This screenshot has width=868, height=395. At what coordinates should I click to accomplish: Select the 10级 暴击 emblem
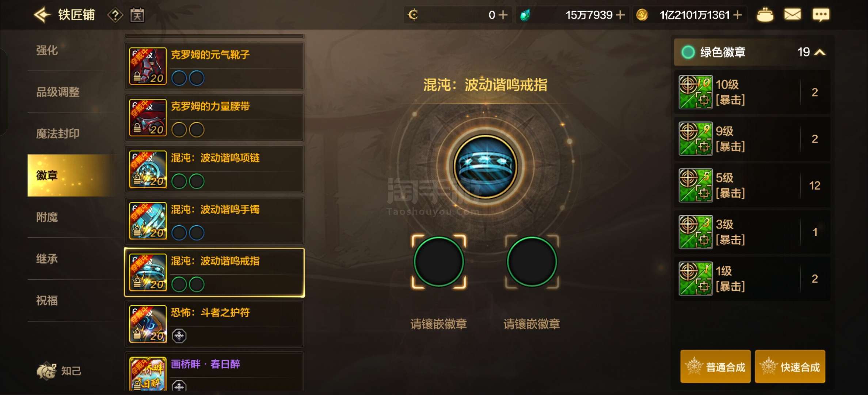point(752,92)
